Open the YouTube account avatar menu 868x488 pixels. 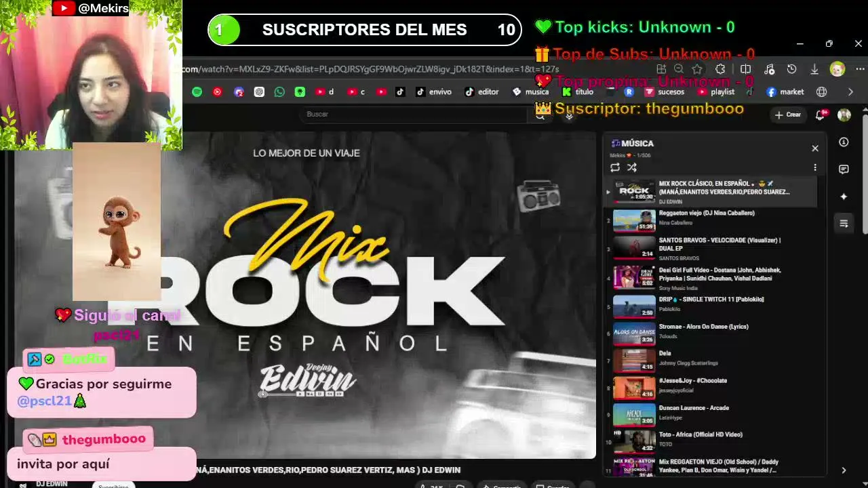click(x=844, y=115)
